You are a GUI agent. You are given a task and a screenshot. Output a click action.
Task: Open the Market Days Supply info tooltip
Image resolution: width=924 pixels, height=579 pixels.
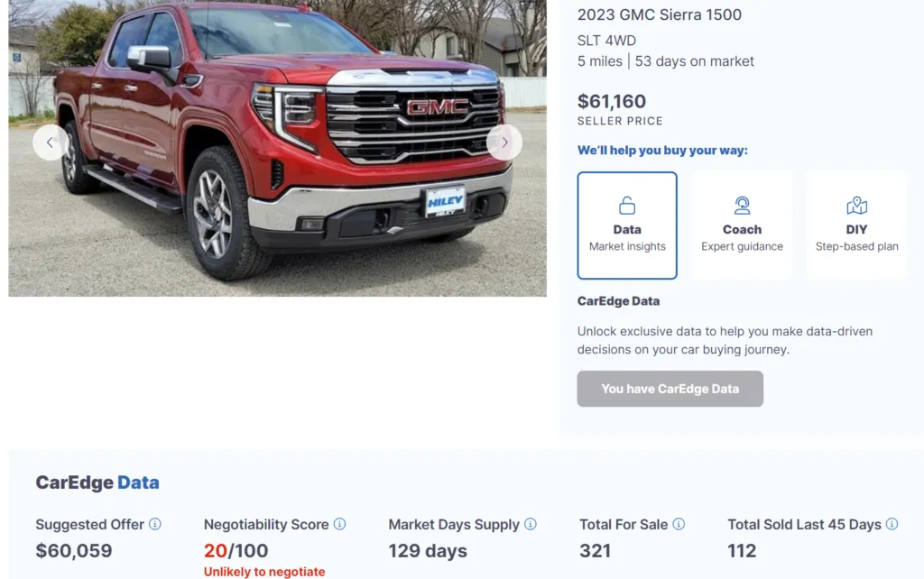531,524
